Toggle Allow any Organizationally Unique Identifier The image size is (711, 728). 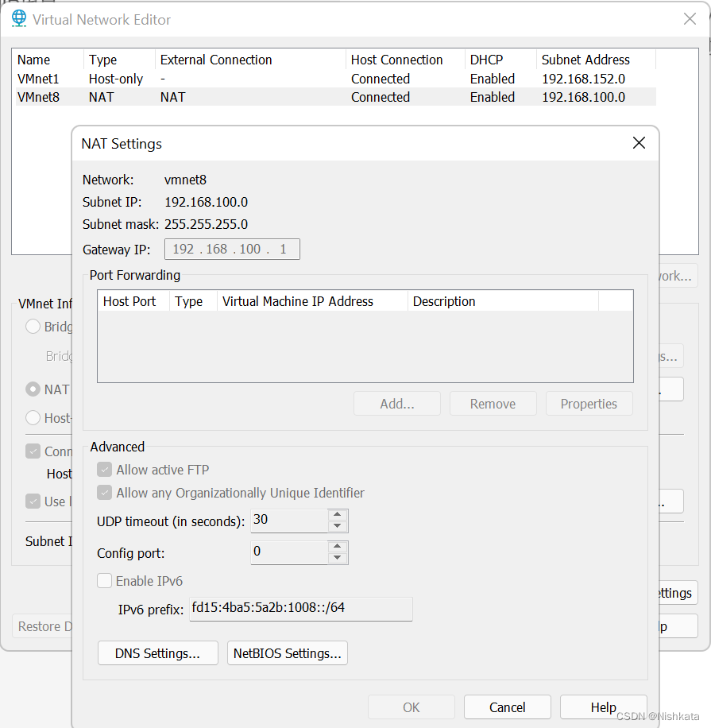click(x=104, y=493)
